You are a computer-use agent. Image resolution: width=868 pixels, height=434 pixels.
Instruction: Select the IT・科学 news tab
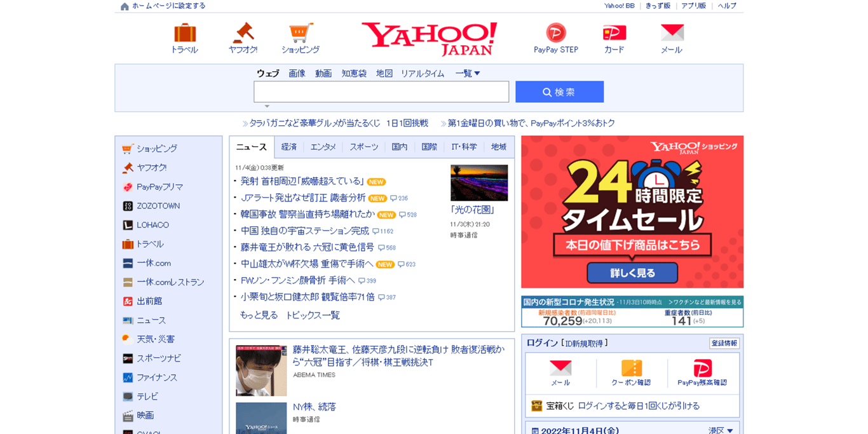click(464, 147)
